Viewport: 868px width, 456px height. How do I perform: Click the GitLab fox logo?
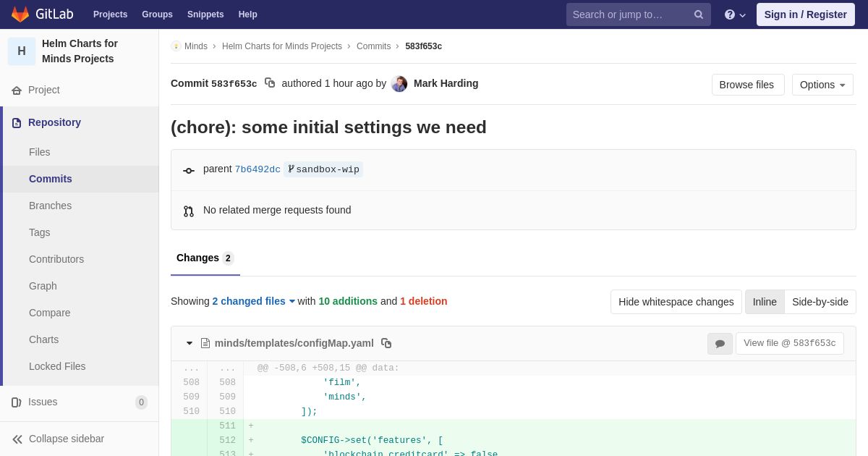(x=20, y=14)
